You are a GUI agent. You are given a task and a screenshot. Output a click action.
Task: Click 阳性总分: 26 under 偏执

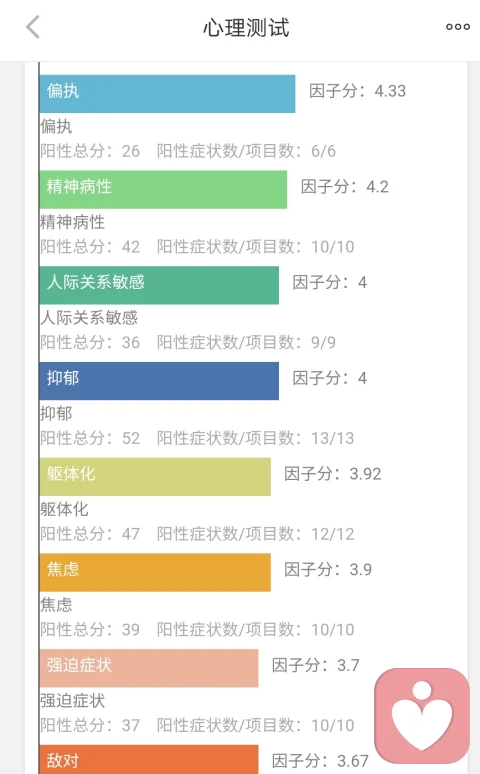point(90,151)
